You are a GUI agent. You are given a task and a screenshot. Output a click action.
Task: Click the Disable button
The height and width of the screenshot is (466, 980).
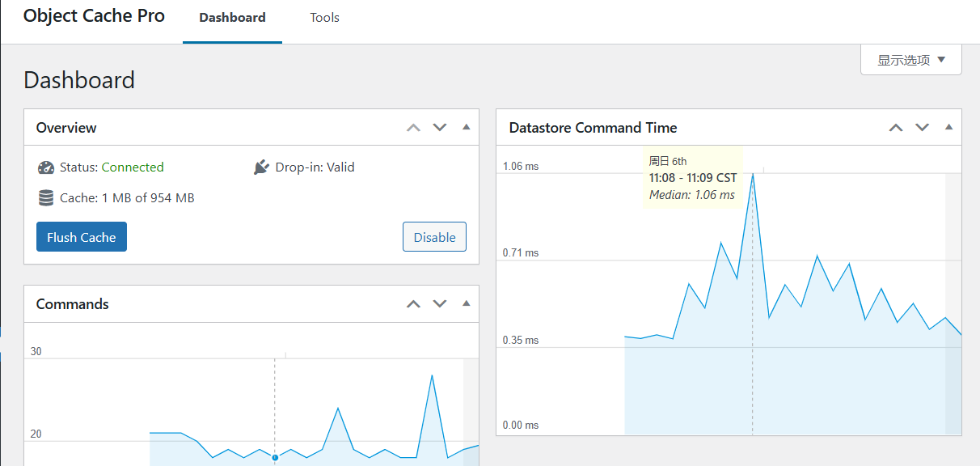click(434, 237)
